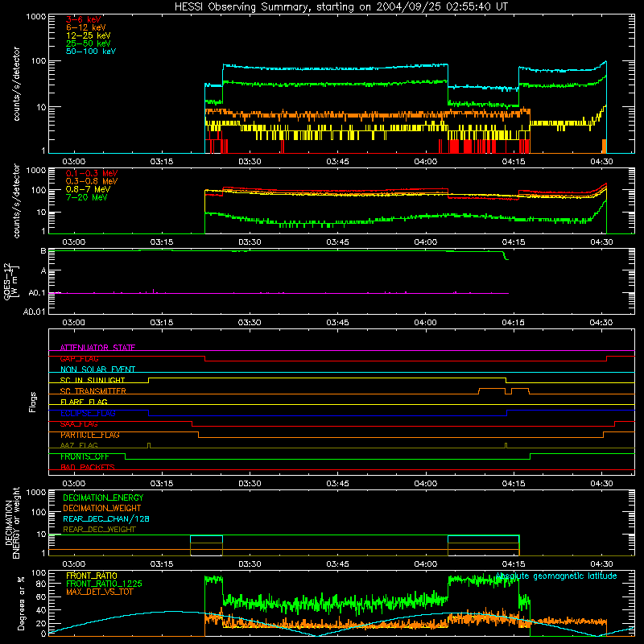Select the 50-100 keV legend label
The height and width of the screenshot is (644, 644).
click(91, 52)
